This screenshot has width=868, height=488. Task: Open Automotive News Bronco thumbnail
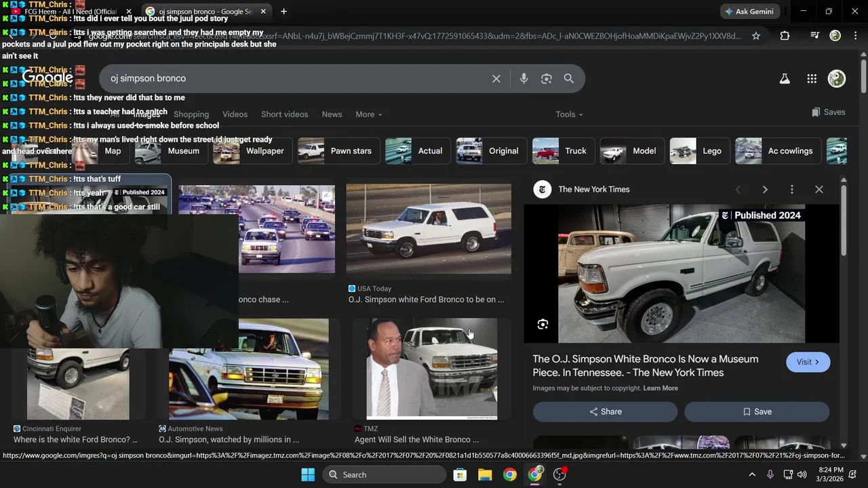pyautogui.click(x=249, y=369)
